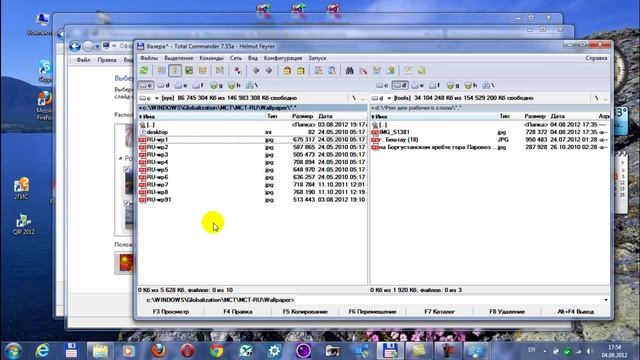The width and height of the screenshot is (640, 360).
Task: Click the multi-rename tool toolbar icon
Action: pos(363,71)
